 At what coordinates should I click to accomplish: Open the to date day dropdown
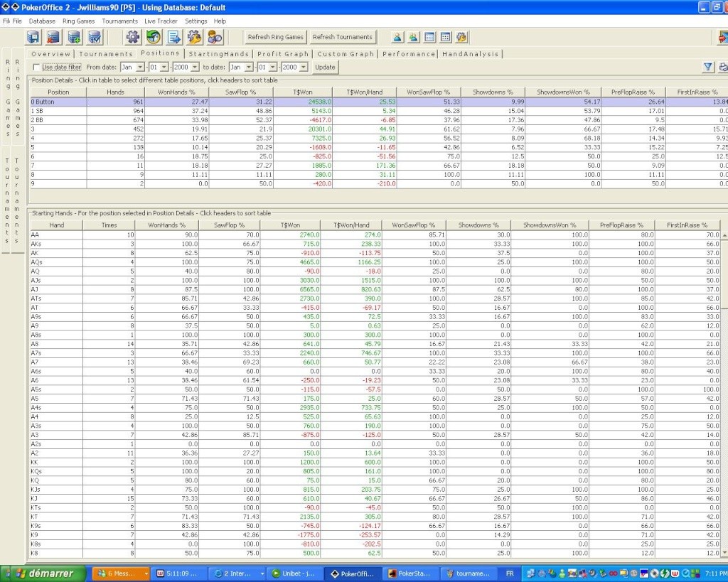[273, 68]
